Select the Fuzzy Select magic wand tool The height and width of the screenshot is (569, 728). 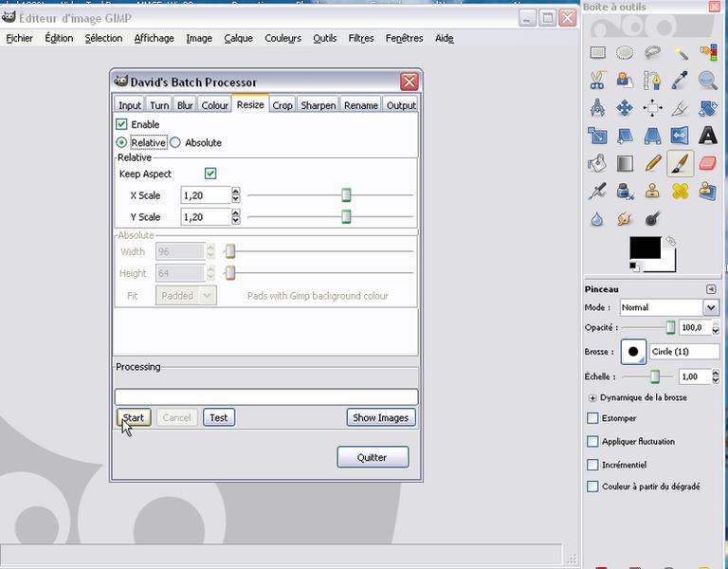pyautogui.click(x=681, y=52)
